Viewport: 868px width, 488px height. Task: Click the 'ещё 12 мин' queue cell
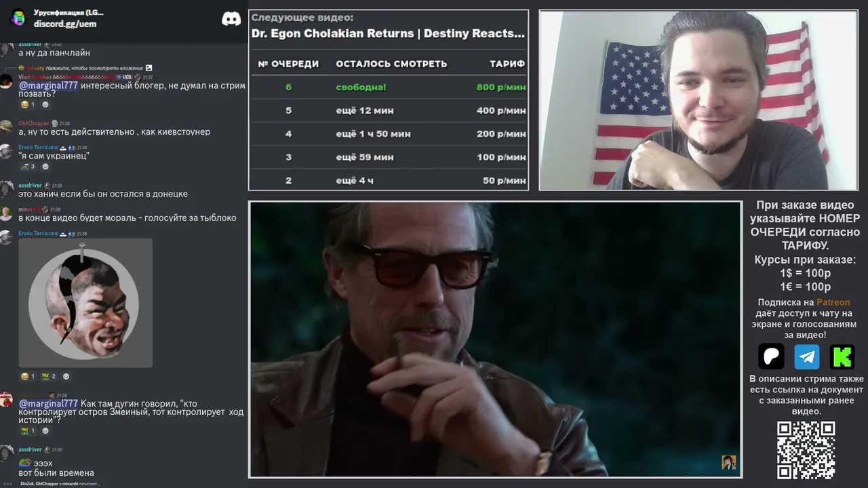coord(365,110)
